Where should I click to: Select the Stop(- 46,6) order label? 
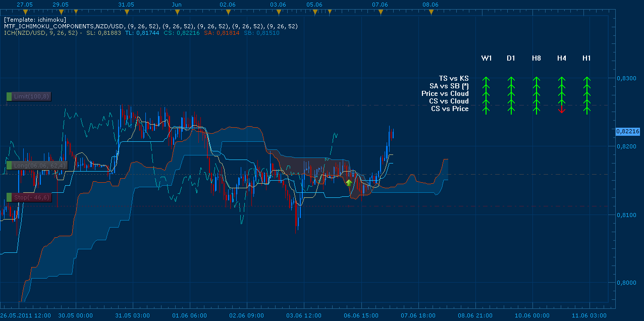[x=29, y=197]
